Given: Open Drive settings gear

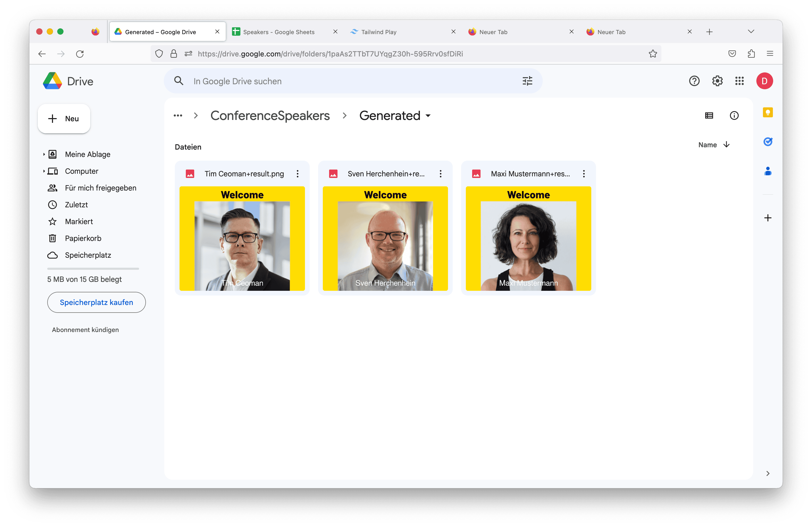Looking at the screenshot, I should click(717, 81).
